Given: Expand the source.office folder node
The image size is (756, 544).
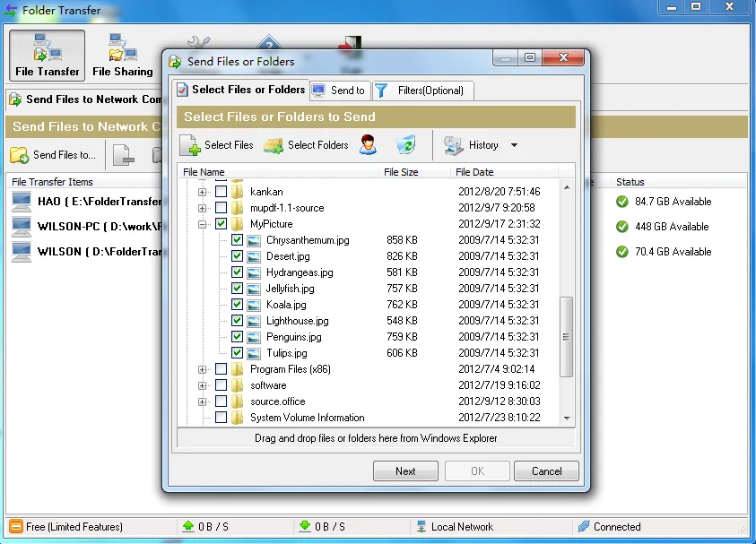Looking at the screenshot, I should point(202,402).
